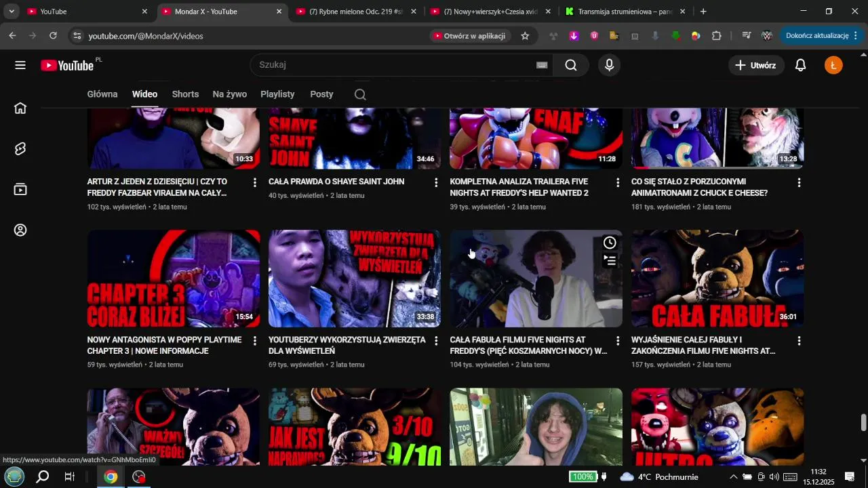868x488 pixels.
Task: Open options for ARTUR Z JEDEN Z DZIESIĘCIU video
Action: tap(255, 182)
